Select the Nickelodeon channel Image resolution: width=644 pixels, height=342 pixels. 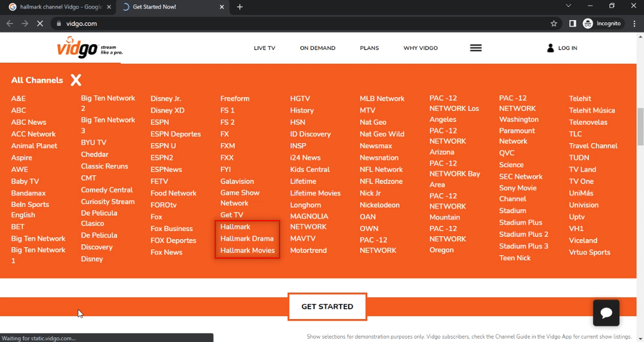[379, 205]
